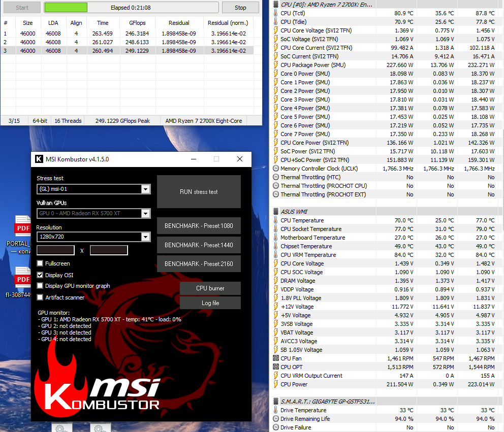Click fan icon beside CPU OPT

tap(276, 367)
